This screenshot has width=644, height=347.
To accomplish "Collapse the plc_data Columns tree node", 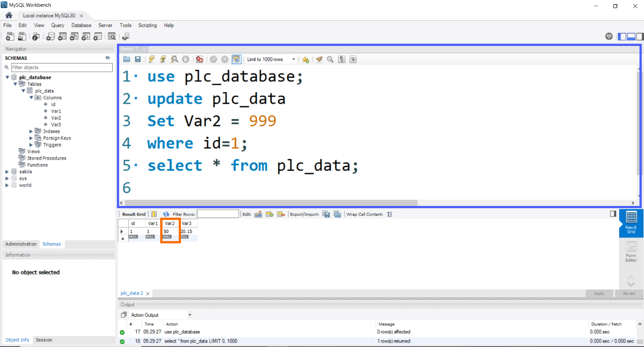I will click(31, 97).
